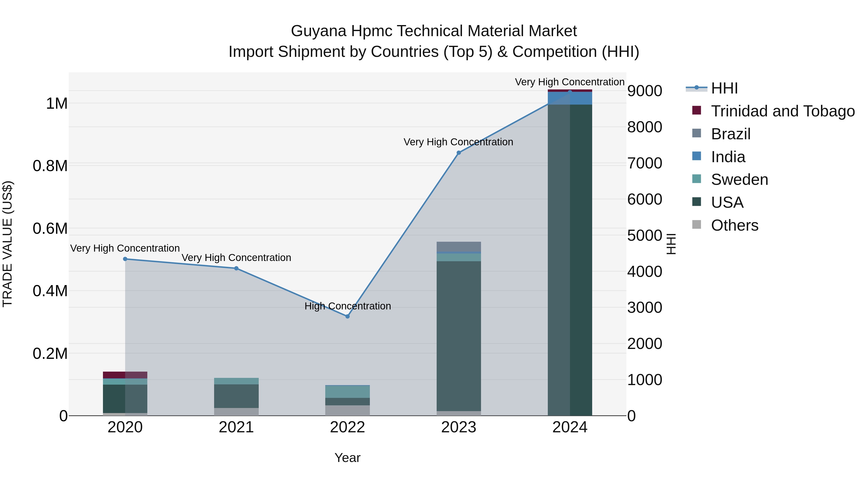Click the 9000 right axis tick label
This screenshot has width=868, height=488.
point(644,91)
